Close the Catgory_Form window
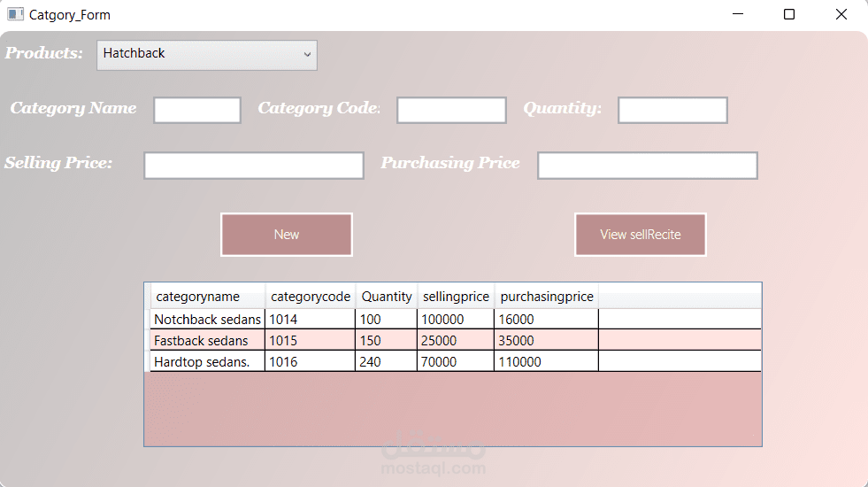This screenshot has height=487, width=868. (841, 14)
